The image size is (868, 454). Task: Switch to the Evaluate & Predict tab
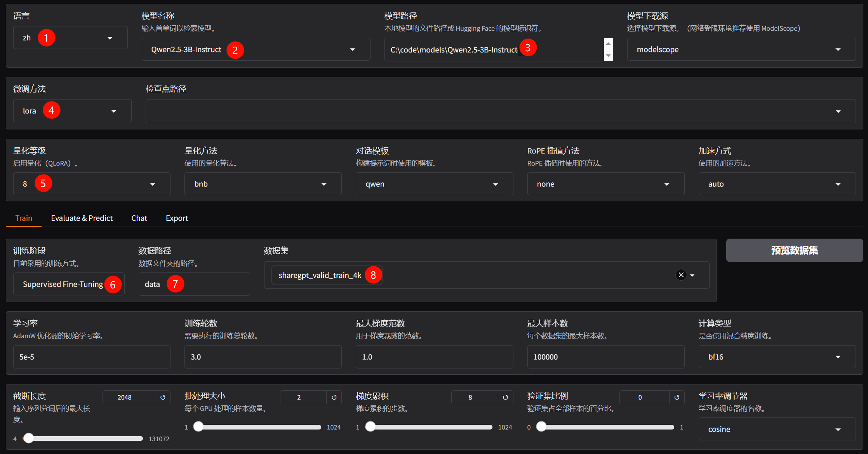coord(82,218)
